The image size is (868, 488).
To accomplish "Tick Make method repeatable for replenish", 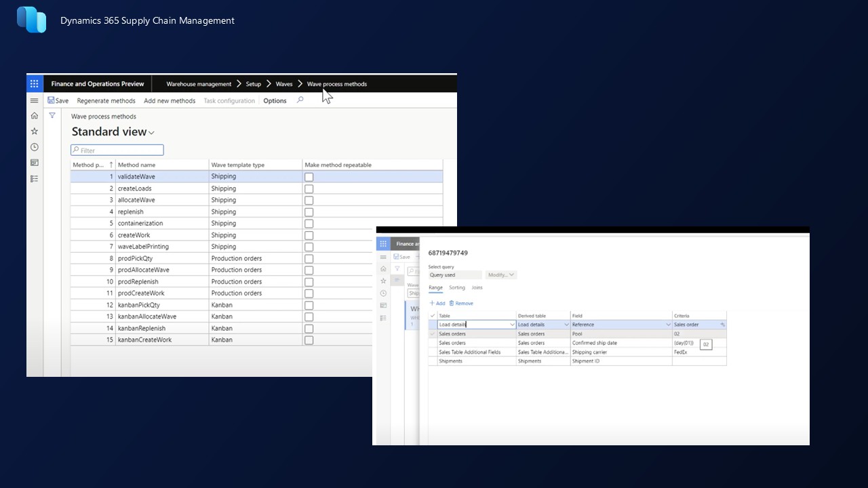I will 309,211.
